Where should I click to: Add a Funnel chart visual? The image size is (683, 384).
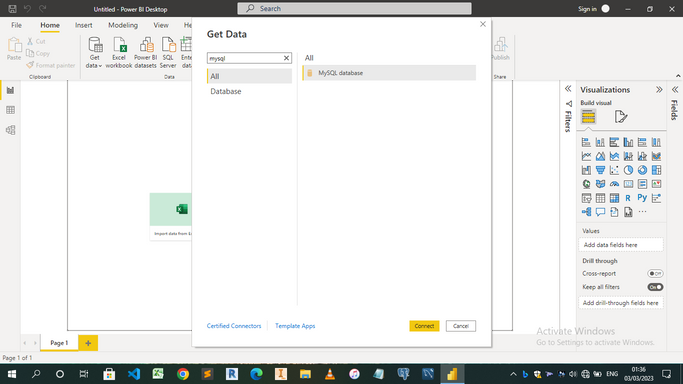(600, 170)
